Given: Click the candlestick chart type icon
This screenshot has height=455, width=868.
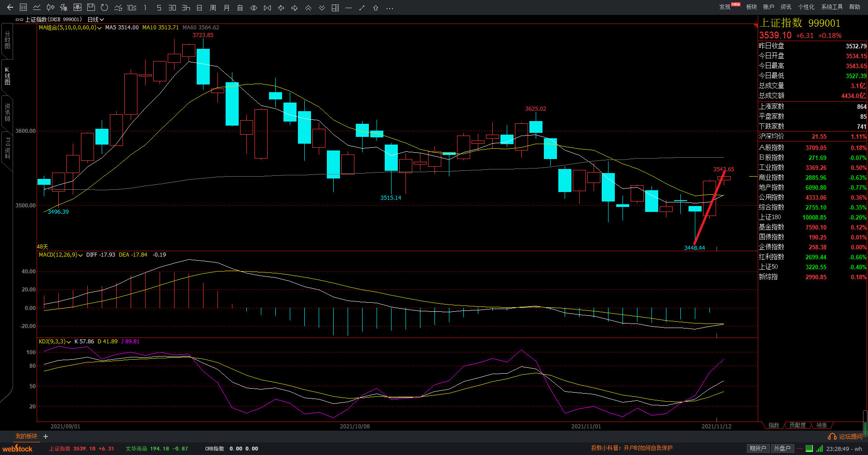Looking at the screenshot, I should [50, 8].
